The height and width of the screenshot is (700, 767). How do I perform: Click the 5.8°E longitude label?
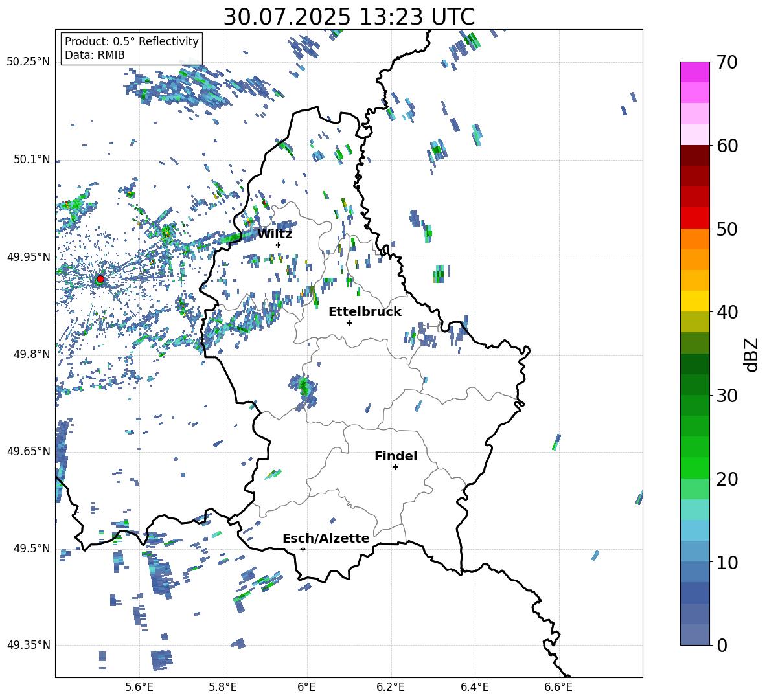[223, 687]
